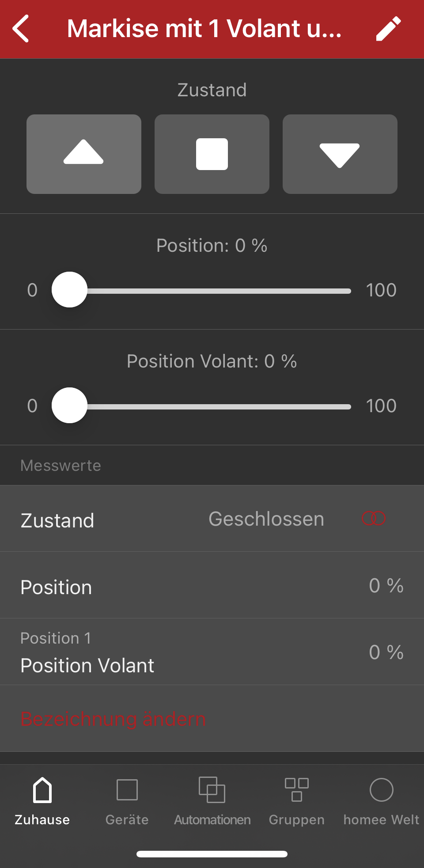Go to the Gruppen tab

[x=297, y=800]
